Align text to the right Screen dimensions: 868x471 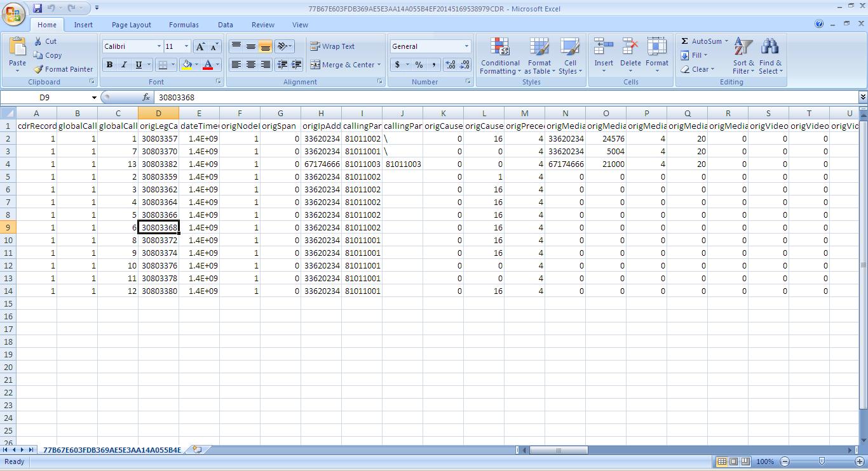[266, 65]
